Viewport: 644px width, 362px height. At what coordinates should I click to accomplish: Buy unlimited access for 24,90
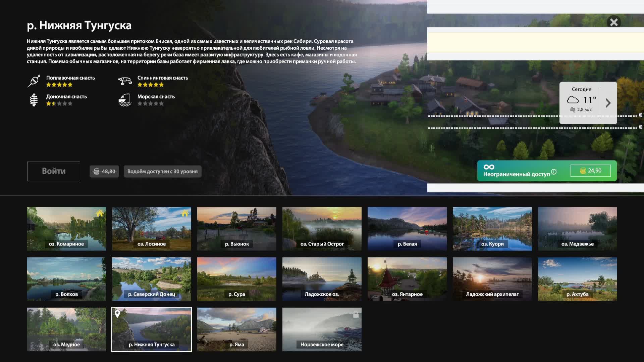(x=591, y=171)
